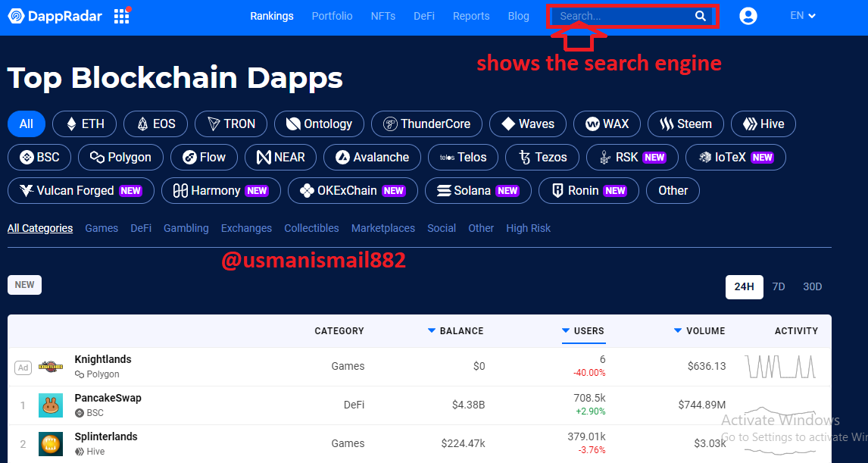868x463 pixels.
Task: Select the Flow chain filter
Action: point(204,158)
